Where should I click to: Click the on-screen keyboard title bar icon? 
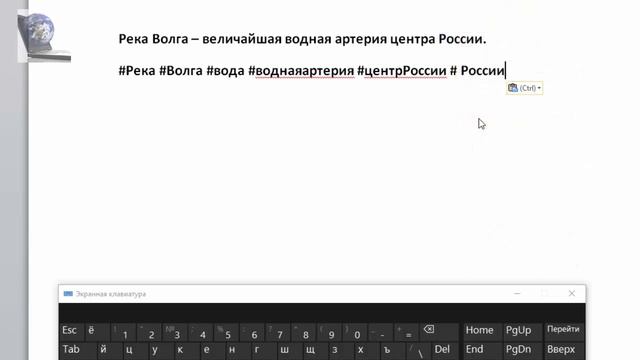point(68,294)
